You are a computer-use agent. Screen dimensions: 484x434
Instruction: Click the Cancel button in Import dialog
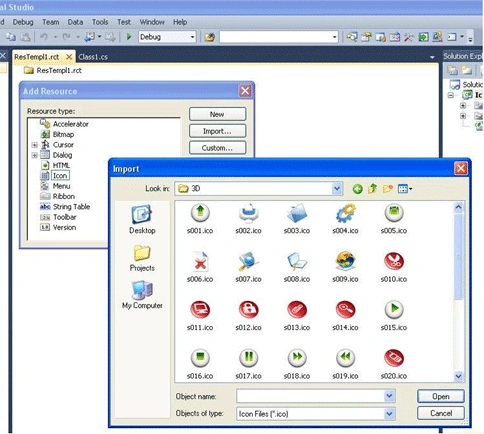point(441,413)
